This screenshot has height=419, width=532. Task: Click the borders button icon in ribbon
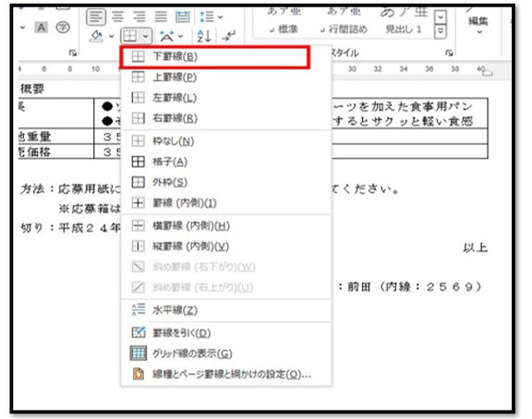(130, 36)
